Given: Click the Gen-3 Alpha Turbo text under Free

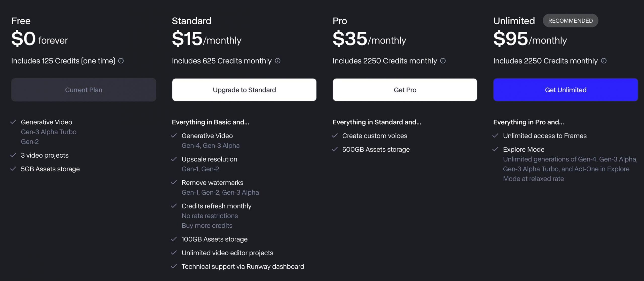Looking at the screenshot, I should pyautogui.click(x=49, y=132).
